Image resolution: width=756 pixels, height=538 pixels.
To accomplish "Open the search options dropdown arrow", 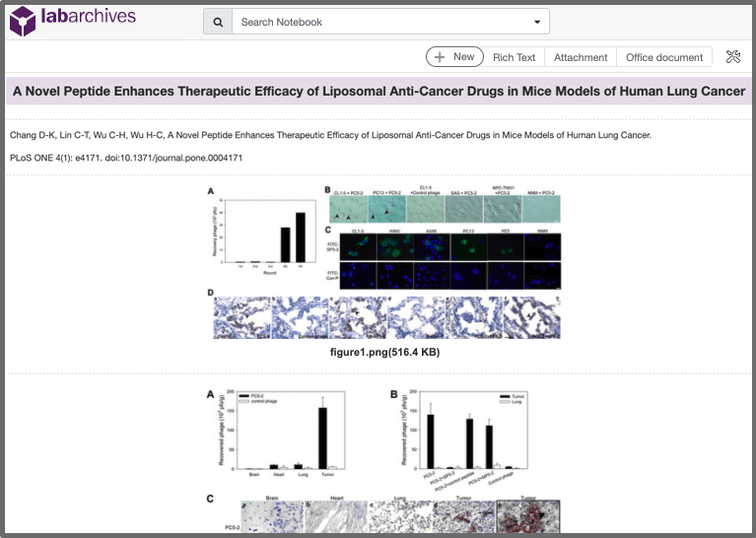I will pos(537,23).
